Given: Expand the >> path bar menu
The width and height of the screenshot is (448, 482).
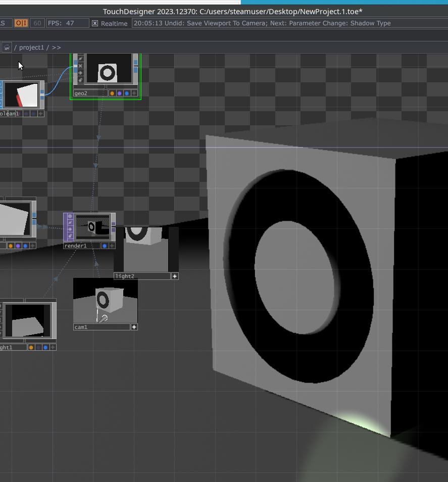Looking at the screenshot, I should tap(56, 47).
